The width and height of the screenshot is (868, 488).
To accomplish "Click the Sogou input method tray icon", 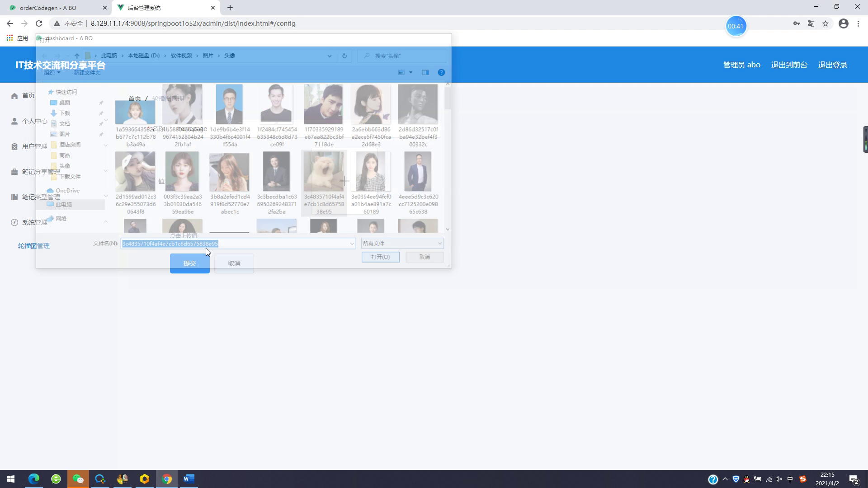I will [803, 479].
